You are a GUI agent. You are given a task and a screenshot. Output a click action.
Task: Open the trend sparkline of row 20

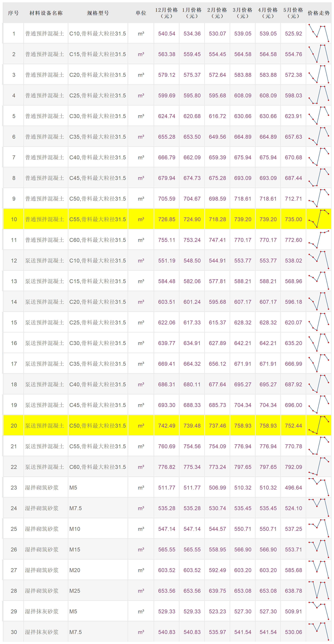click(319, 425)
